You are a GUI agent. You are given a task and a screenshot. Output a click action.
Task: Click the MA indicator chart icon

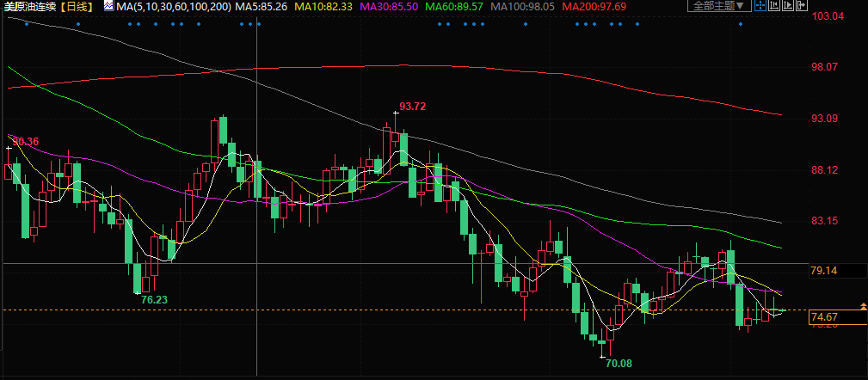pyautogui.click(x=108, y=6)
